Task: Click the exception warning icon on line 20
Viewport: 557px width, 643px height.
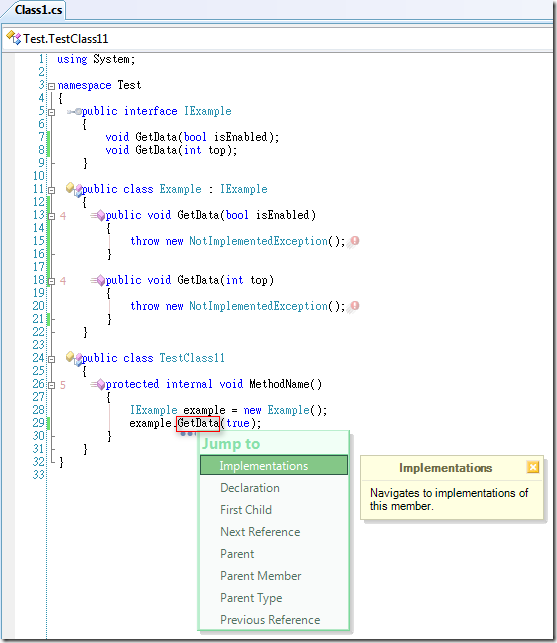Action: (x=354, y=307)
